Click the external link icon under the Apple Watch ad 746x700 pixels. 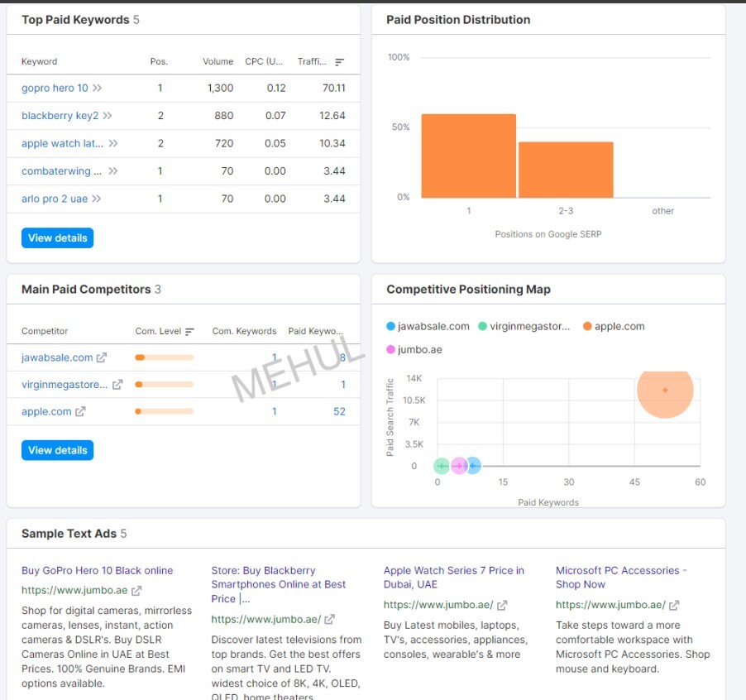click(503, 605)
